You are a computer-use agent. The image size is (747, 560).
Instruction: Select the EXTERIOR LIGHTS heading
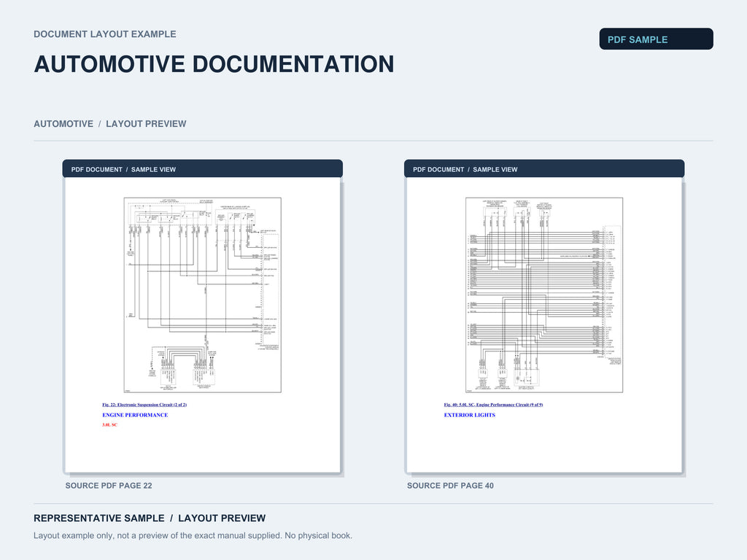[x=469, y=415]
